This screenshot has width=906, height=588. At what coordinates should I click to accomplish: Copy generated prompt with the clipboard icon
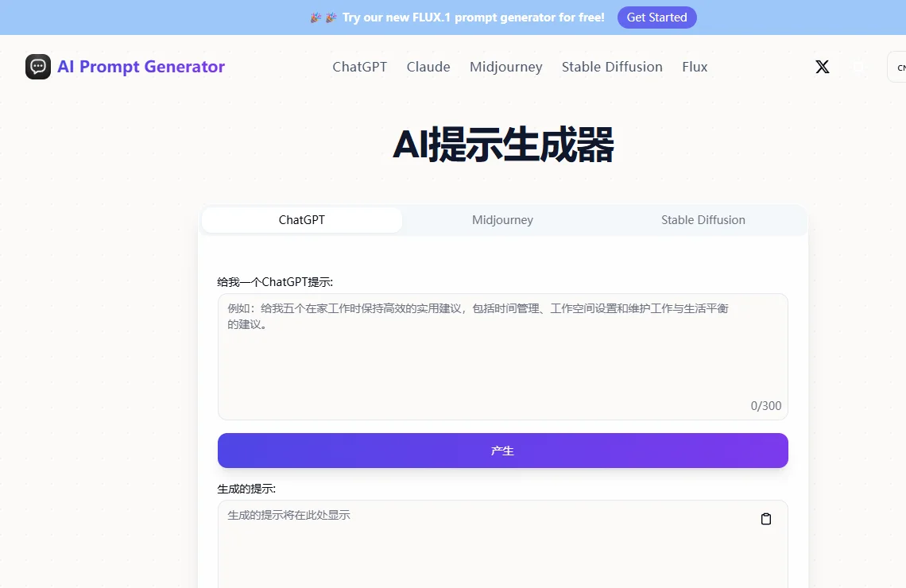[765, 519]
